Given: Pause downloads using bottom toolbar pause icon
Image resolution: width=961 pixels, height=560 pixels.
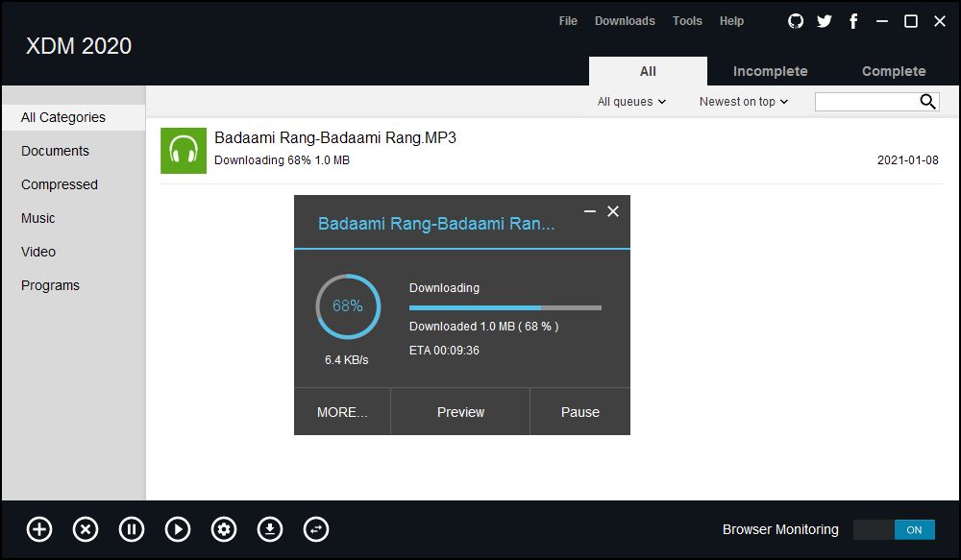Looking at the screenshot, I should pyautogui.click(x=132, y=529).
